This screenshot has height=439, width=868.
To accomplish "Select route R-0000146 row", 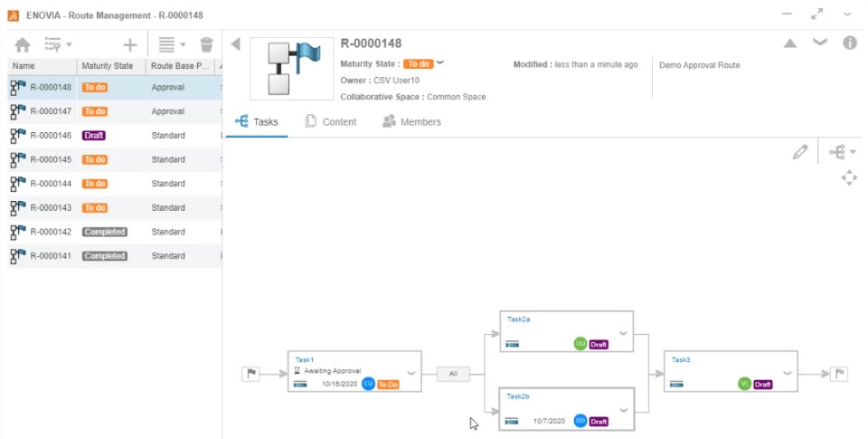I will [115, 135].
